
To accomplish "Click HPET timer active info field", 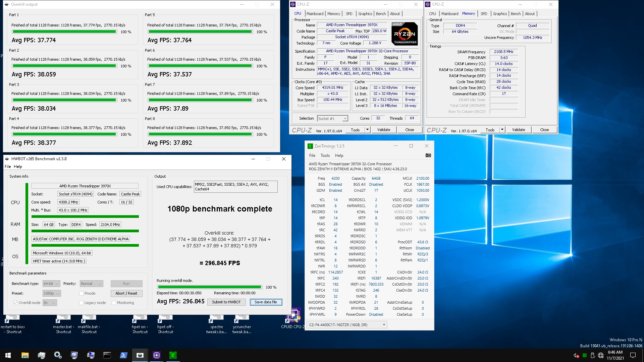I will click(x=59, y=261).
